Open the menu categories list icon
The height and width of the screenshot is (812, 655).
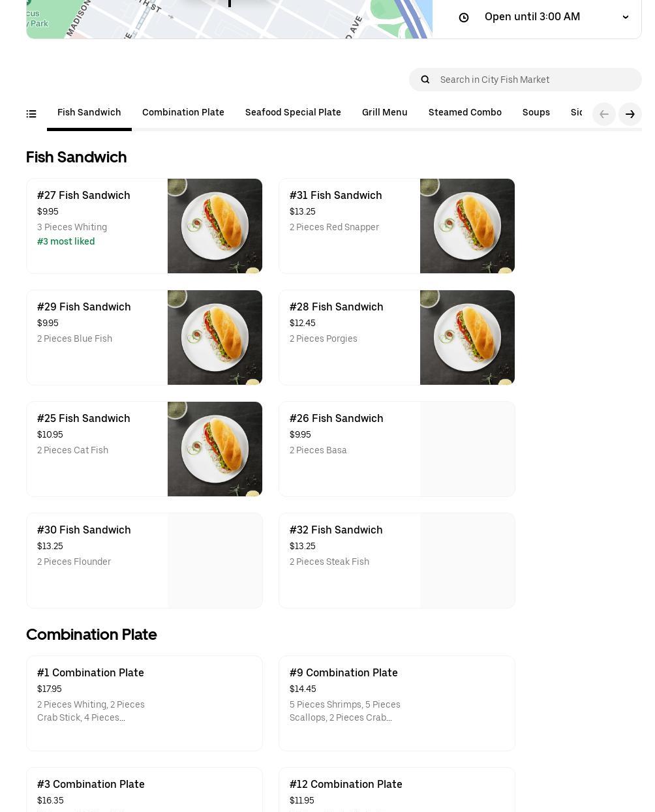[x=31, y=114]
